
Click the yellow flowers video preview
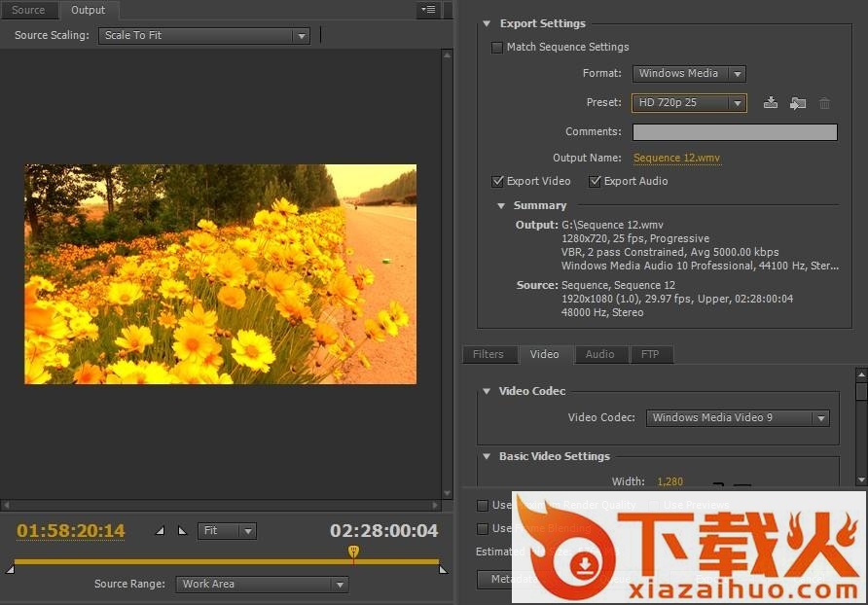[x=220, y=274]
